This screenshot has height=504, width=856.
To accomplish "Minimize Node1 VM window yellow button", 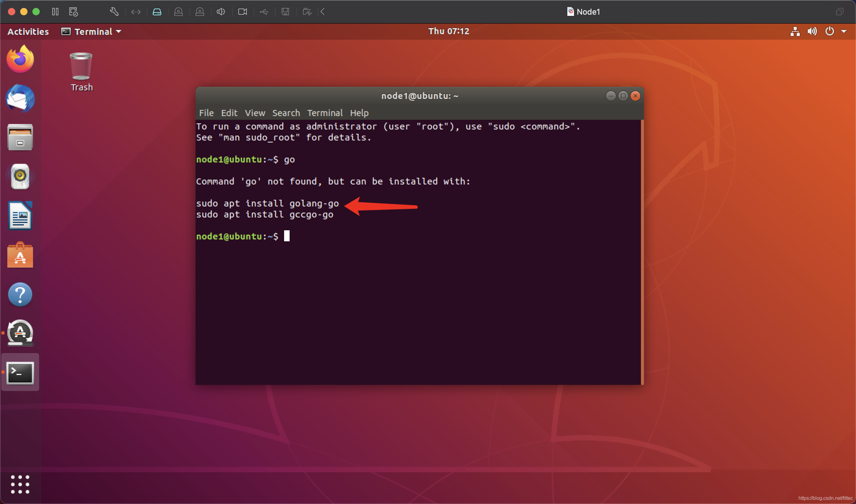I will click(x=24, y=12).
